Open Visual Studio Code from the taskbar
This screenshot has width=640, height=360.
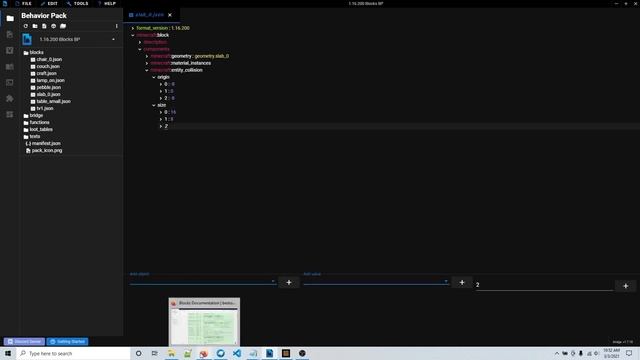[237, 353]
